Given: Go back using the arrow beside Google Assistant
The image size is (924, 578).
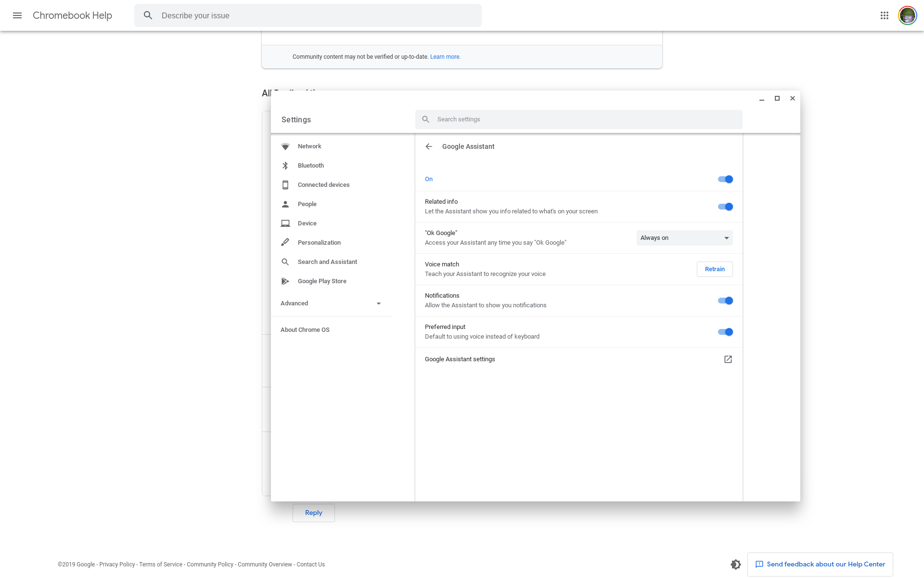Looking at the screenshot, I should click(x=429, y=146).
